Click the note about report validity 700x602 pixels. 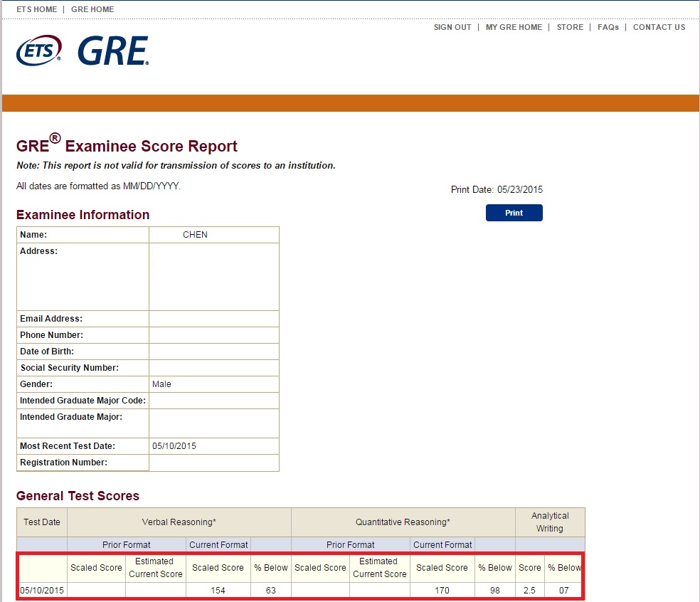176,165
